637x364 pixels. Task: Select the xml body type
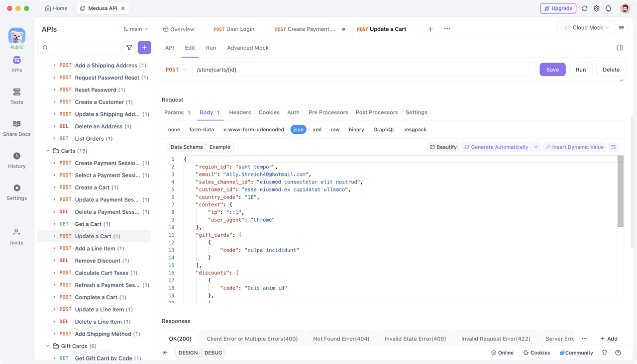317,129
